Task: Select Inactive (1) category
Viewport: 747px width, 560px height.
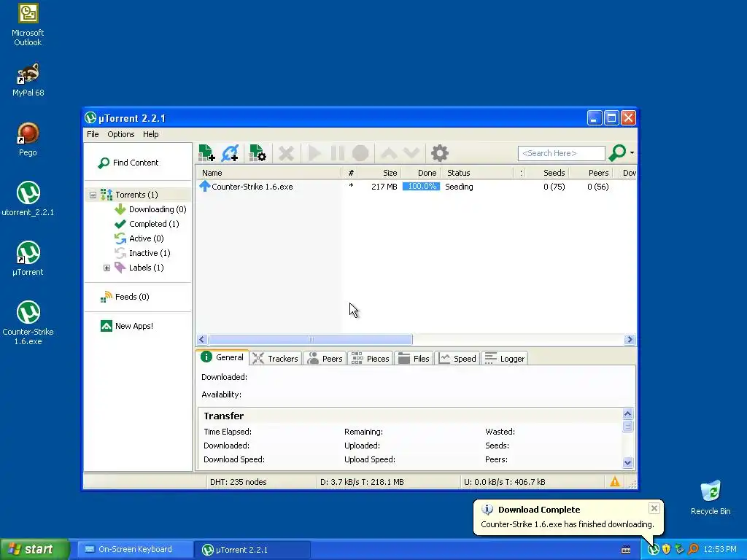Action: (142, 253)
